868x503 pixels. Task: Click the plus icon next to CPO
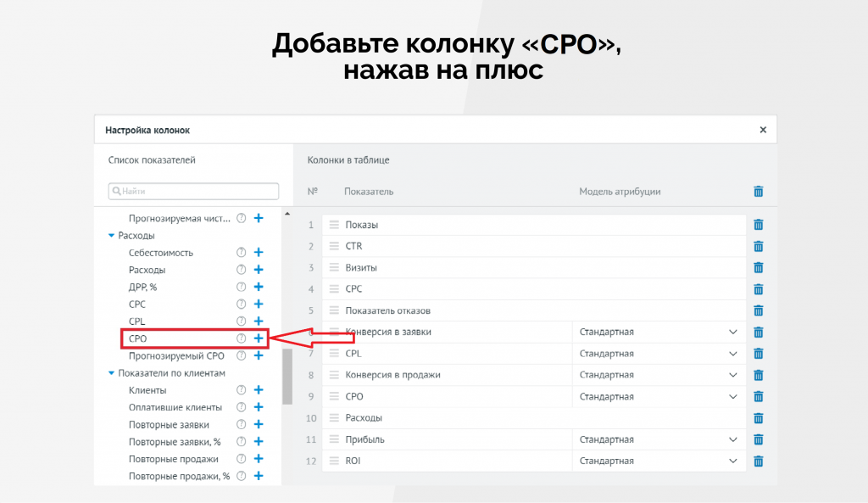[x=259, y=338]
